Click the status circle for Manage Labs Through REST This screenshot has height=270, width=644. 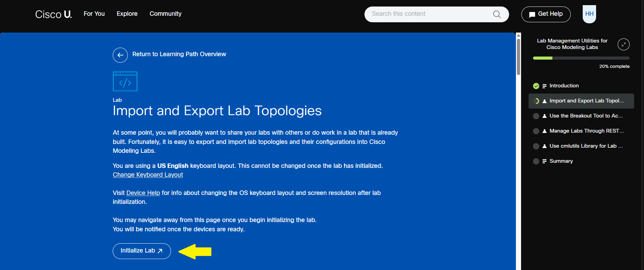[x=536, y=131]
